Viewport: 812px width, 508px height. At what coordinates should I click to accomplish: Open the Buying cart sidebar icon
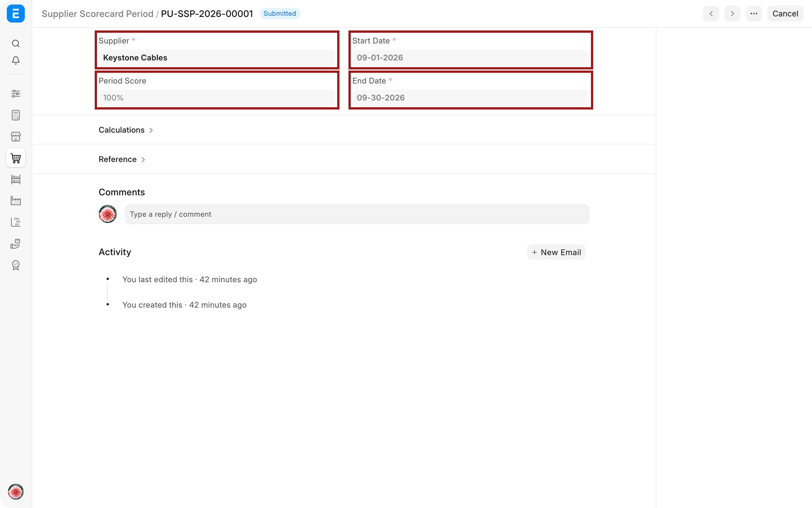16,157
